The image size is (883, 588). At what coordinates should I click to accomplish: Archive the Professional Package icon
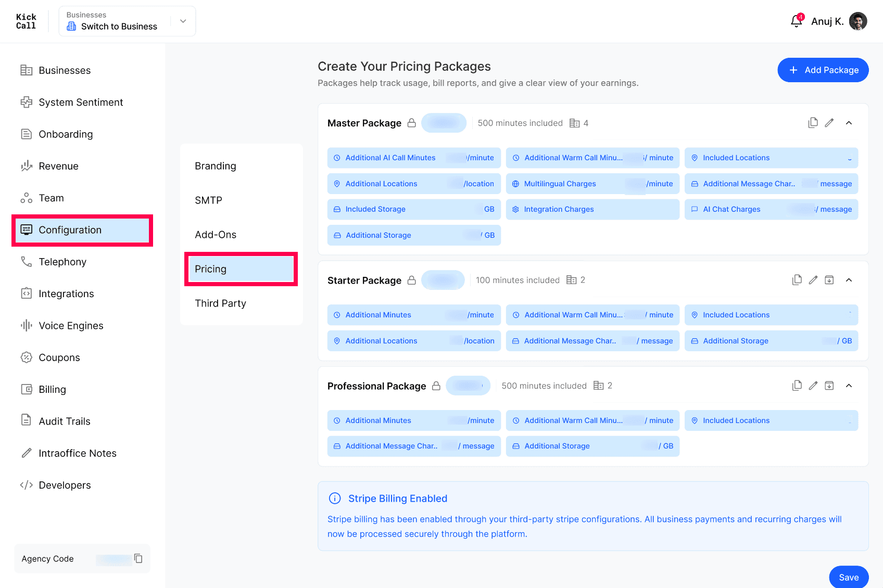point(829,386)
